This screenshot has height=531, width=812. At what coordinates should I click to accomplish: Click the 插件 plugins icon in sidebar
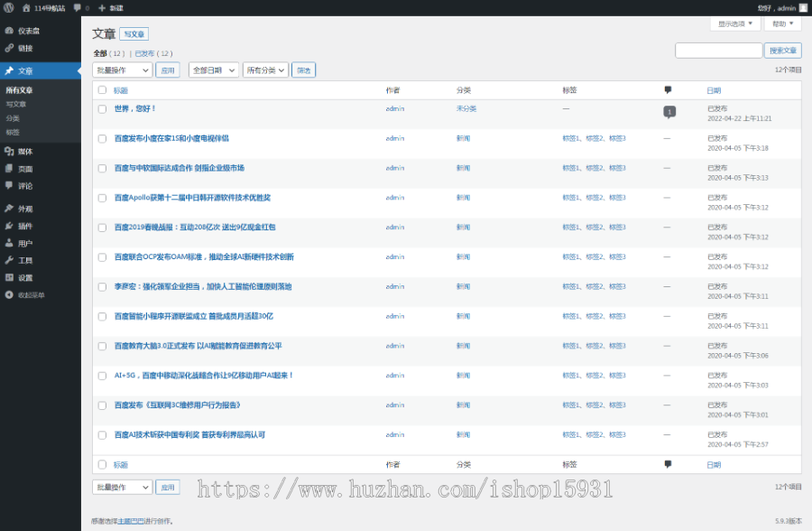9,226
